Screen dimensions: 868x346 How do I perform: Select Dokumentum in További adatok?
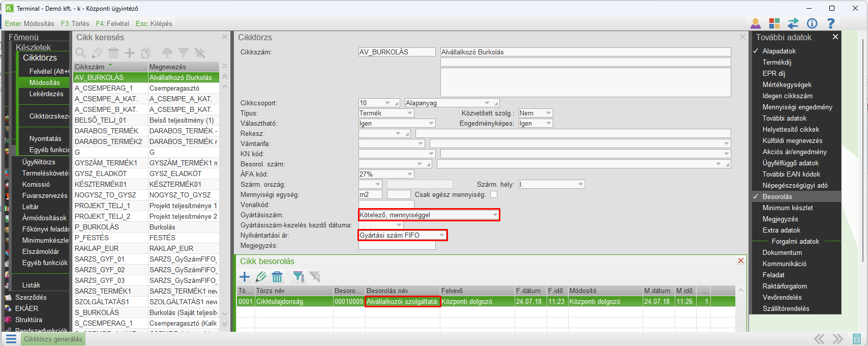tap(782, 252)
